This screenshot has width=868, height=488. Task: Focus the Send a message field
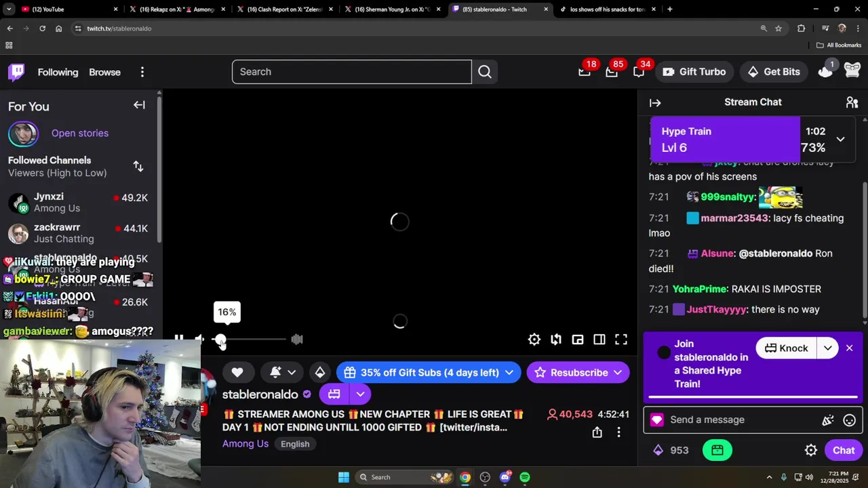[742, 420]
